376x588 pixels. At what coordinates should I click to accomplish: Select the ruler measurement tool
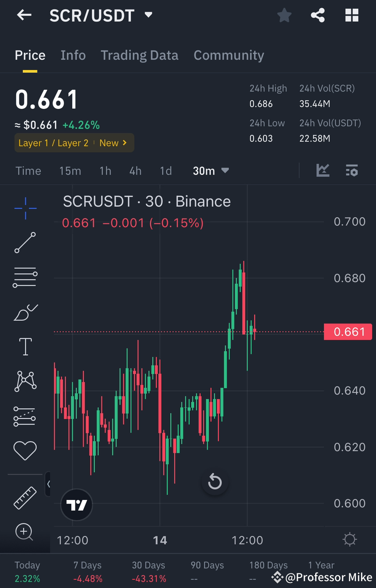(x=25, y=498)
